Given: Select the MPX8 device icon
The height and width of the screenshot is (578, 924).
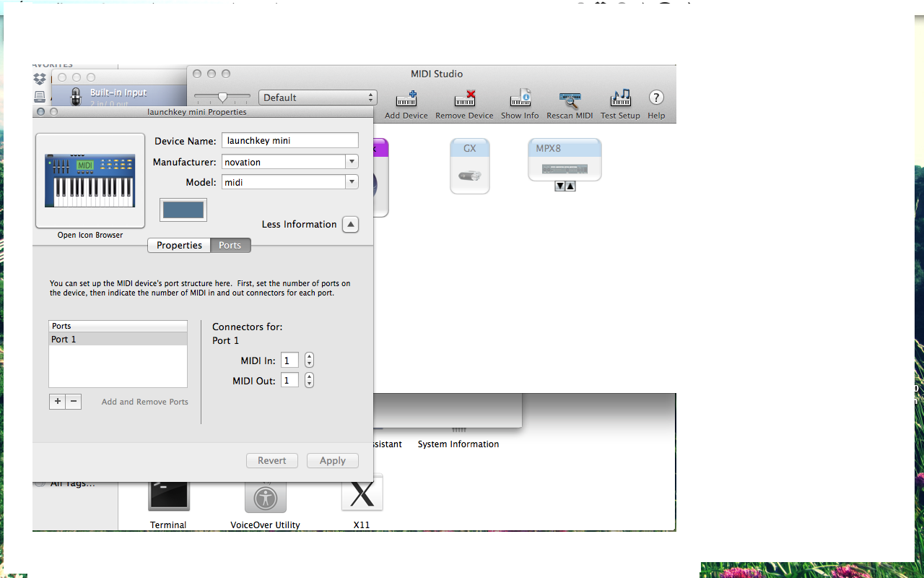Looking at the screenshot, I should pyautogui.click(x=565, y=160).
